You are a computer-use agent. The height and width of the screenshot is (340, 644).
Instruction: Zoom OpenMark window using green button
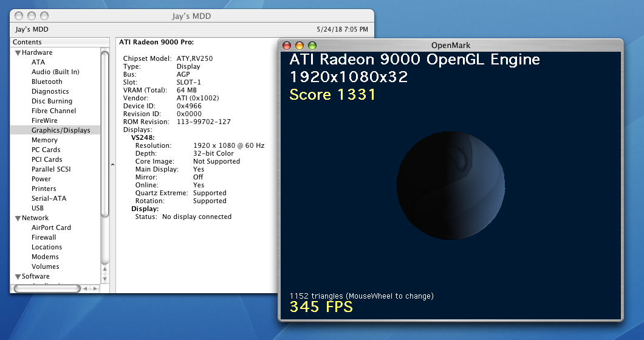click(x=312, y=46)
